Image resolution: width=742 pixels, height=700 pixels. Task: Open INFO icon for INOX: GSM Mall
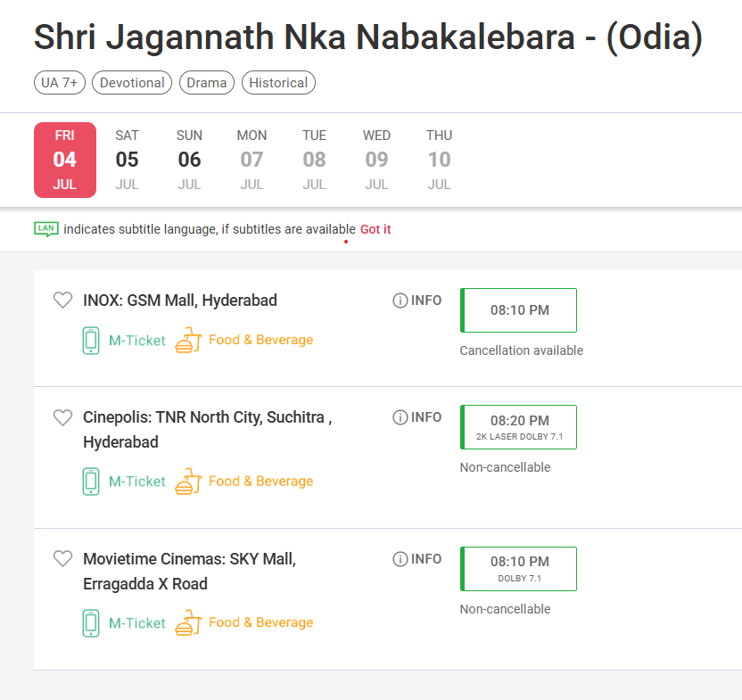pyautogui.click(x=416, y=301)
